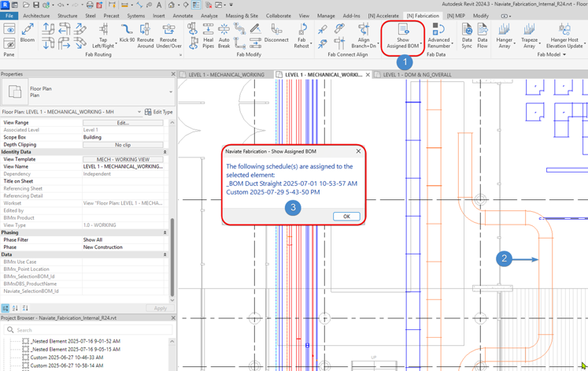Click the show pane eye icon
588x371 pixels.
tap(9, 29)
